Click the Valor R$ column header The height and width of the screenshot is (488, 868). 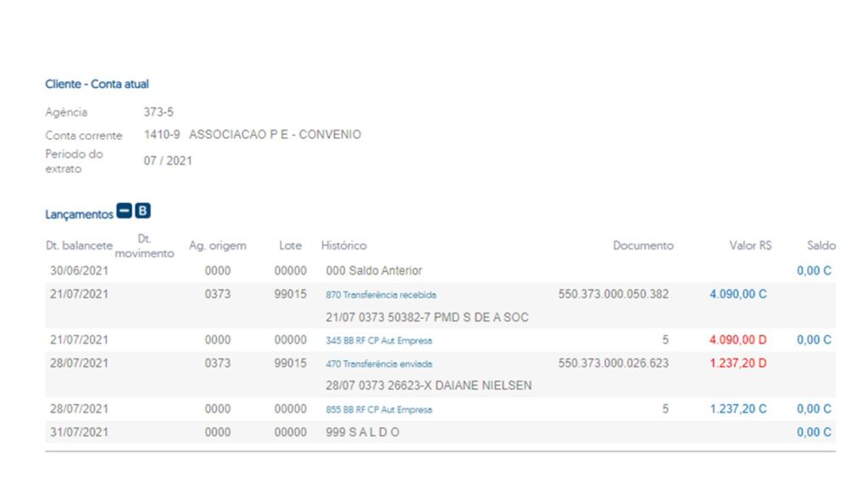point(750,246)
